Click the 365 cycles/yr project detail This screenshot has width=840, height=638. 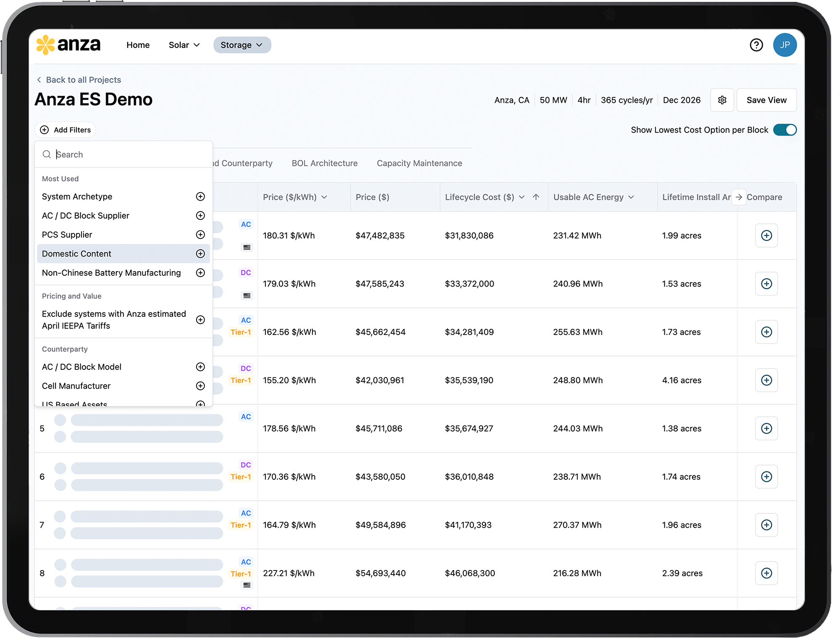click(x=627, y=100)
